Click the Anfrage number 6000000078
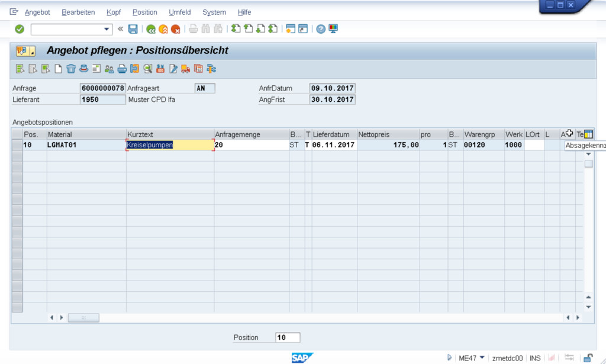The height and width of the screenshot is (364, 606). [x=103, y=88]
